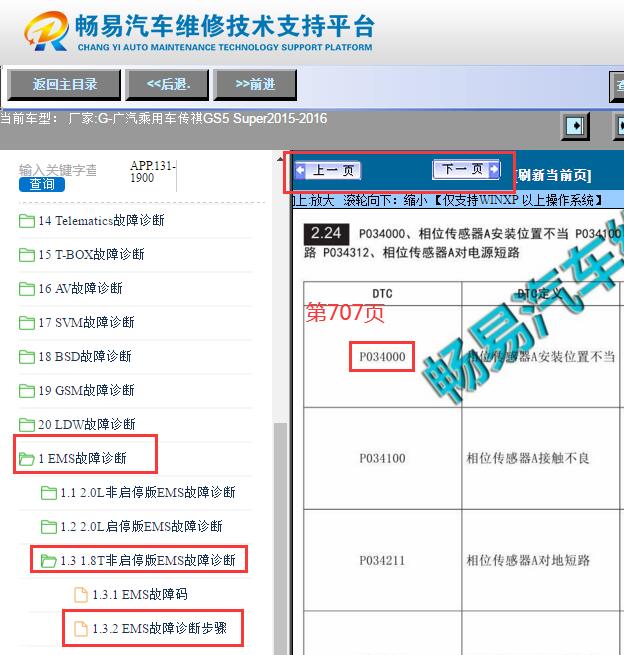Viewport: 624px width, 655px height.
Task: Click folder icon of 1.2 2.0L启停版EMS
Action: 48,527
